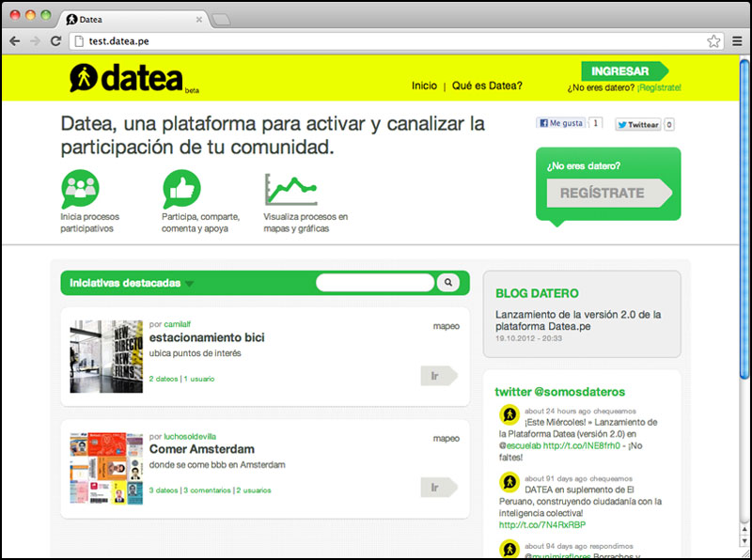This screenshot has height=560, width=752.
Task: Open a new browser tab
Action: coord(221,20)
